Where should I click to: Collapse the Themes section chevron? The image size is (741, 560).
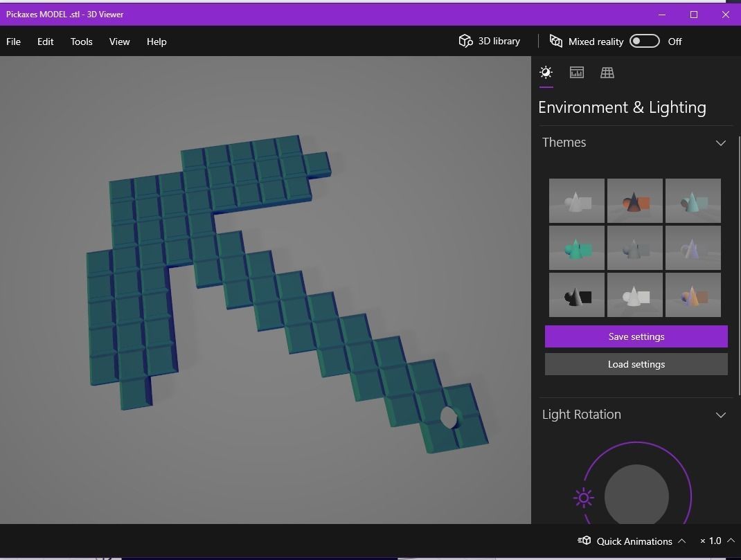(721, 143)
